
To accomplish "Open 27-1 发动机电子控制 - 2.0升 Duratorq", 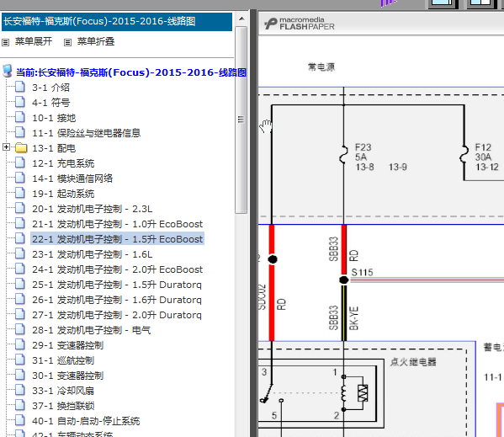I will (x=117, y=315).
